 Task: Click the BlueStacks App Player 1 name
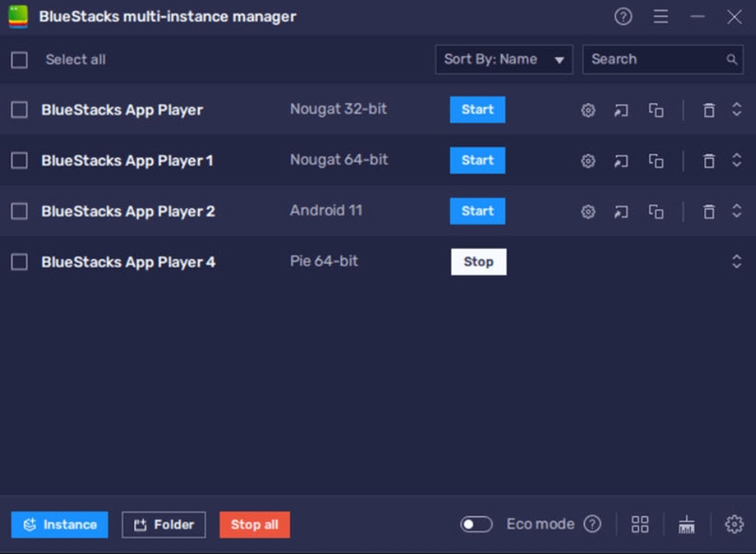coord(128,161)
